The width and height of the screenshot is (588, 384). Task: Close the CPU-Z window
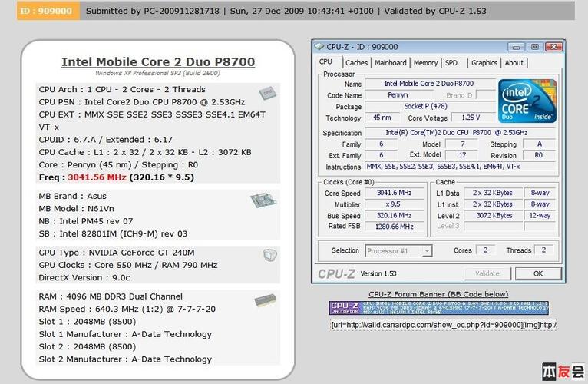(553, 47)
